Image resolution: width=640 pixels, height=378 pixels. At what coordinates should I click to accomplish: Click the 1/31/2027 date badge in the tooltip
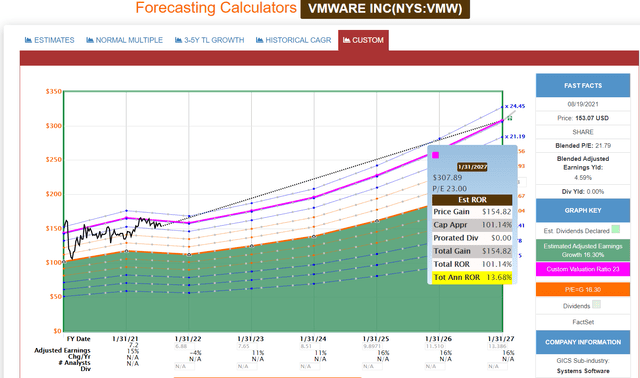click(472, 167)
